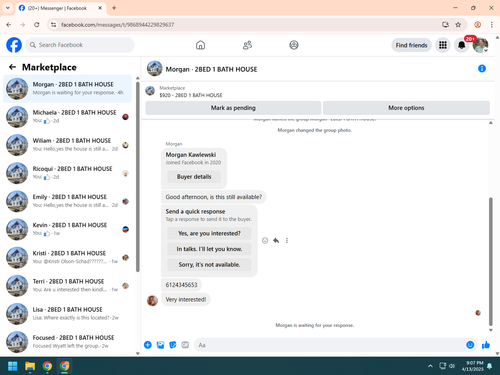The image size is (500, 375).
Task: Open Kristi - 2BED 1 BATH HOUSE conversation
Action: coord(67,257)
